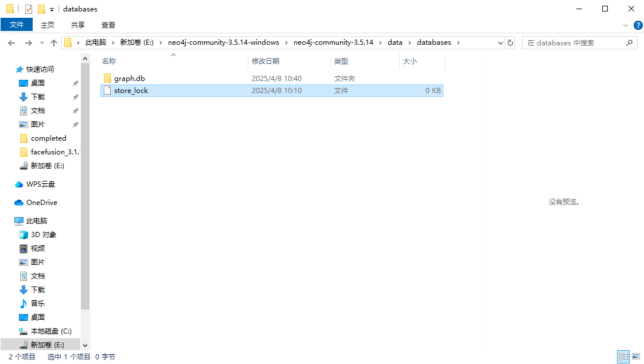The height and width of the screenshot is (364, 644).
Task: Open the 文件 ribbon tab
Action: pyautogui.click(x=17, y=25)
